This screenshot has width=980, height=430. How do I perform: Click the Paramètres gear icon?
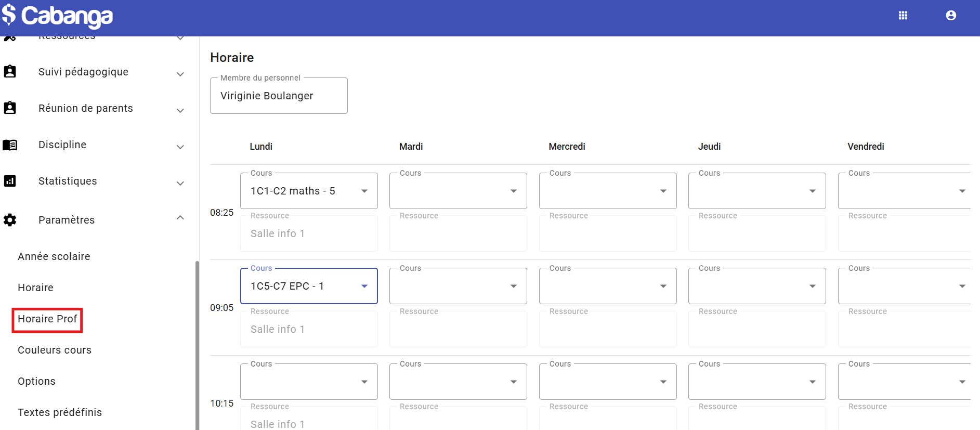tap(10, 220)
